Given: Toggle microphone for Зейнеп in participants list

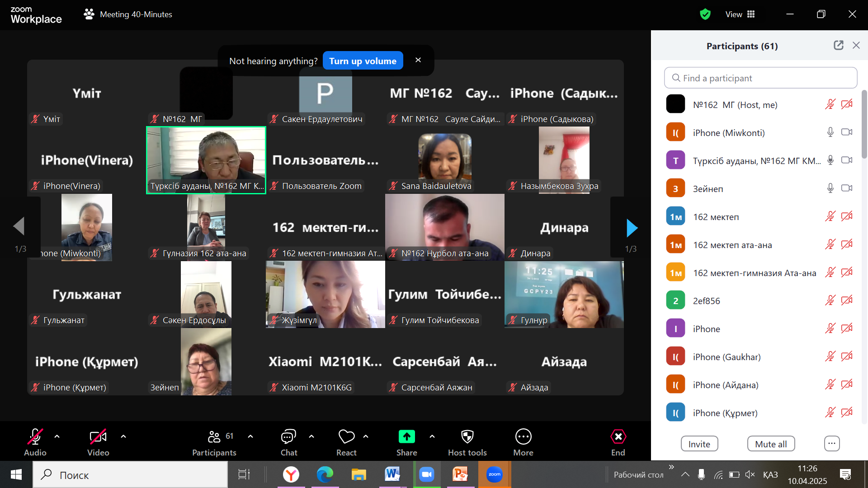Looking at the screenshot, I should 830,188.
